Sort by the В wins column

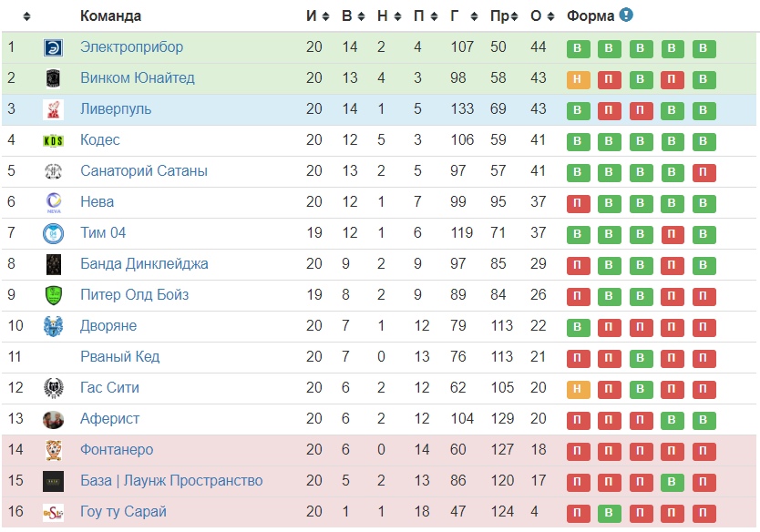[x=353, y=16]
